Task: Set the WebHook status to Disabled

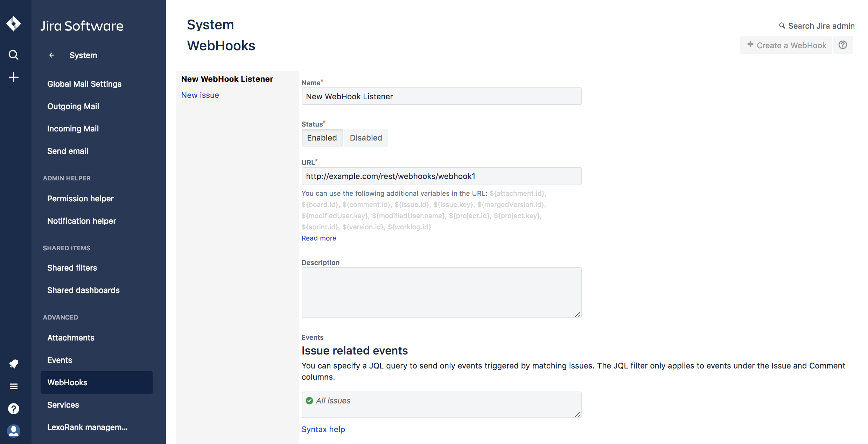Action: click(x=365, y=137)
